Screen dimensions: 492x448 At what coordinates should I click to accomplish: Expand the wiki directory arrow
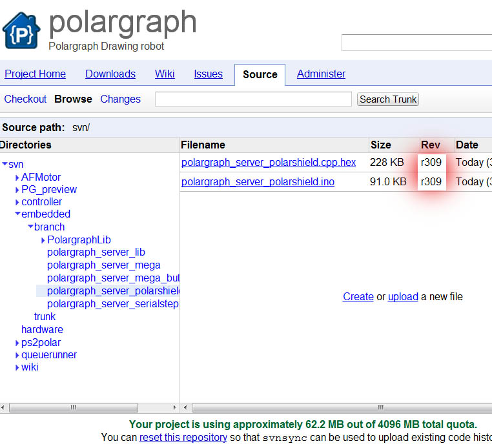tap(17, 367)
